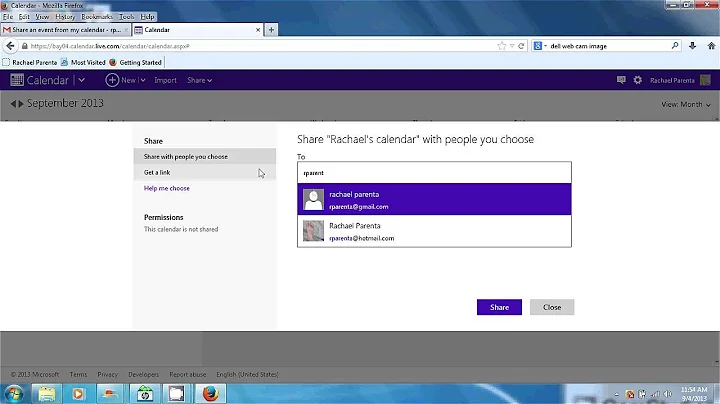Screen dimensions: 720x404
Task: Click the address bar URL field
Action: pyautogui.click(x=262, y=46)
